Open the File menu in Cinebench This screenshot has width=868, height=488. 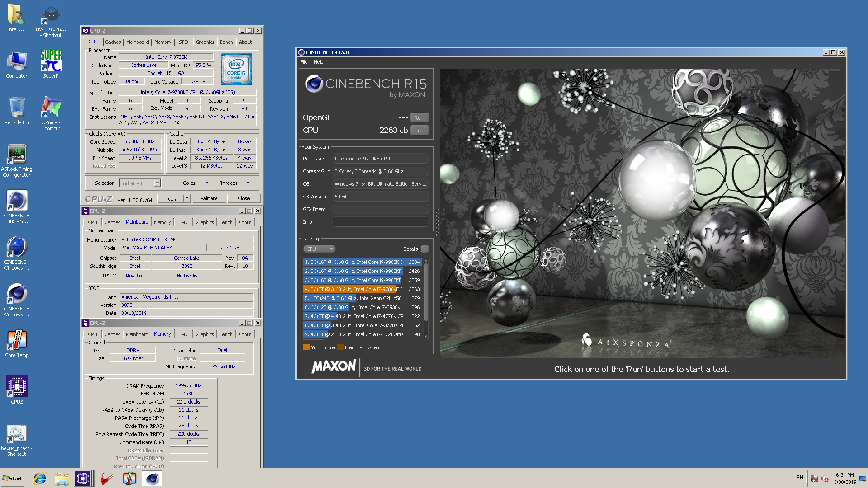[304, 62]
